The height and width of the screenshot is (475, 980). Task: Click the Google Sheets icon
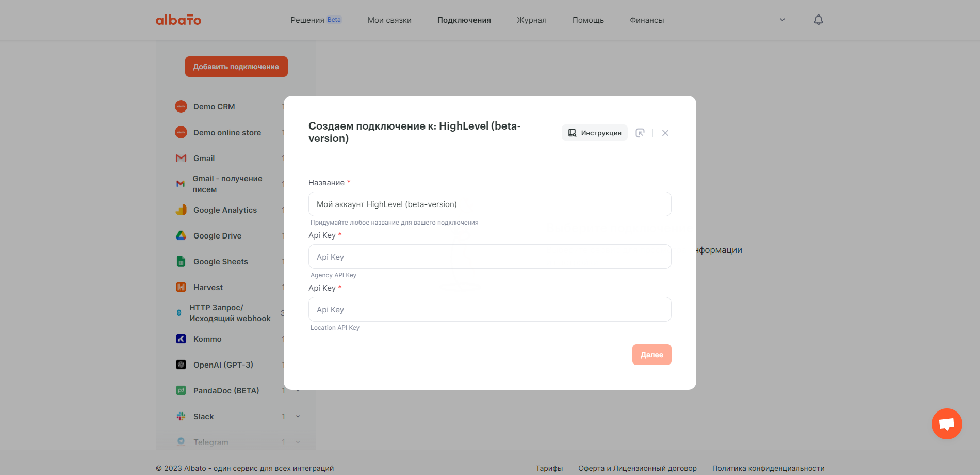181,261
